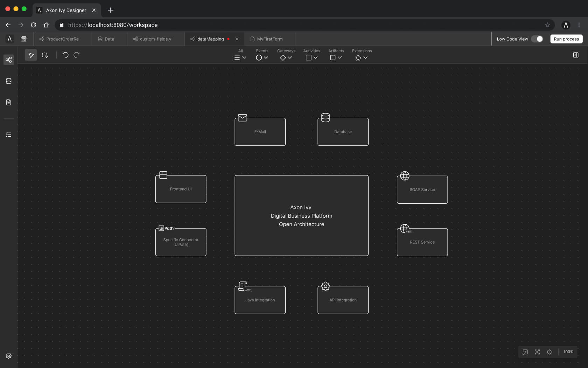Close the dataMapping tab

237,39
